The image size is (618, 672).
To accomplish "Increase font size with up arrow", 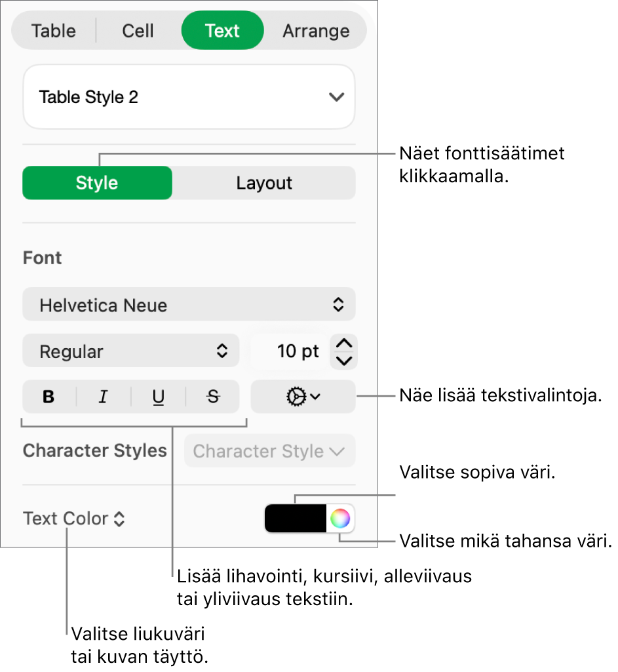I will (344, 344).
